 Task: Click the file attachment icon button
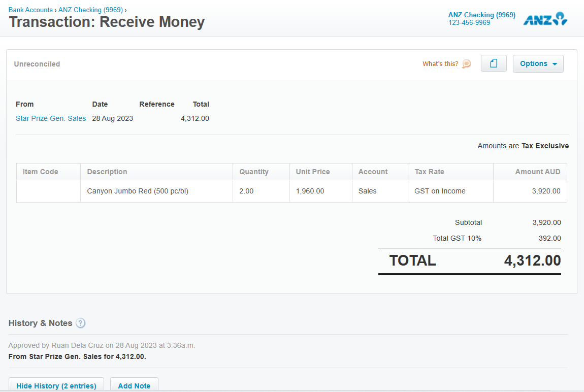[x=494, y=63]
